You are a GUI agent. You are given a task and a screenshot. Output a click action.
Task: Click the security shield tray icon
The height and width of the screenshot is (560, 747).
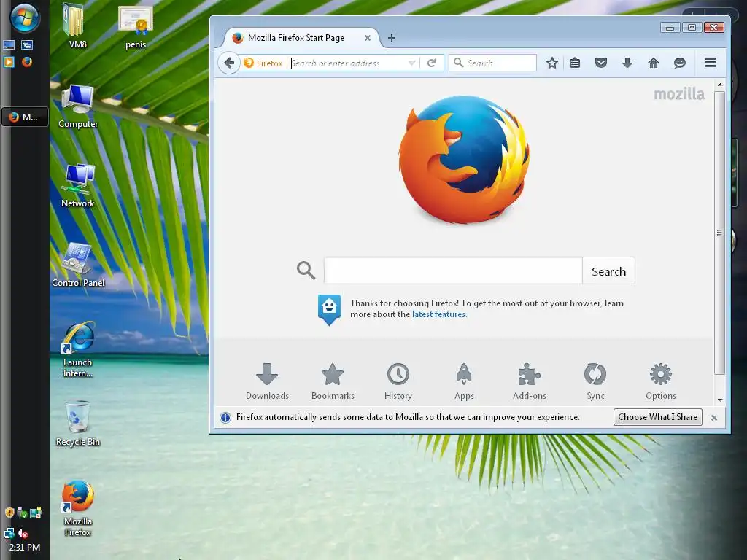(9, 513)
